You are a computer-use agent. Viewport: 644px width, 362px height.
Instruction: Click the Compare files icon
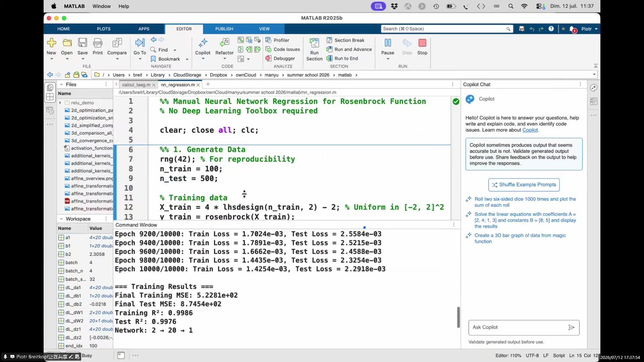click(117, 43)
